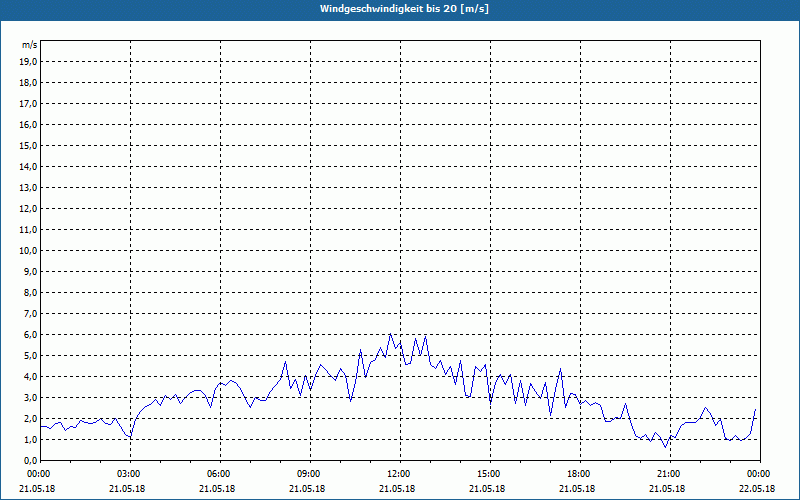Screen dimensions: 800x500
Task: Click the "22.05.18" date label
Action: click(x=757, y=489)
